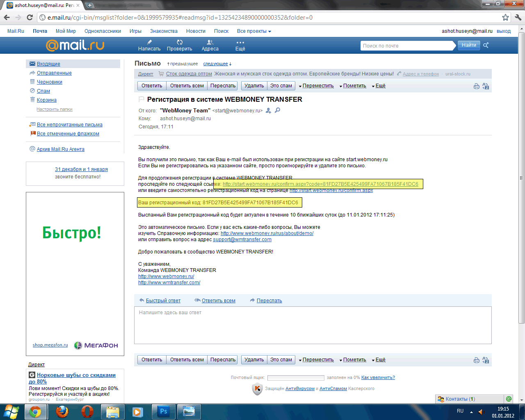Open the Отправленные folder

tap(54, 73)
